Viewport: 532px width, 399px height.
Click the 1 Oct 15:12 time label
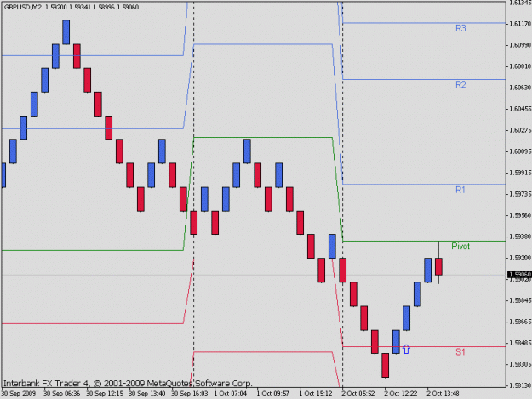tap(316, 393)
